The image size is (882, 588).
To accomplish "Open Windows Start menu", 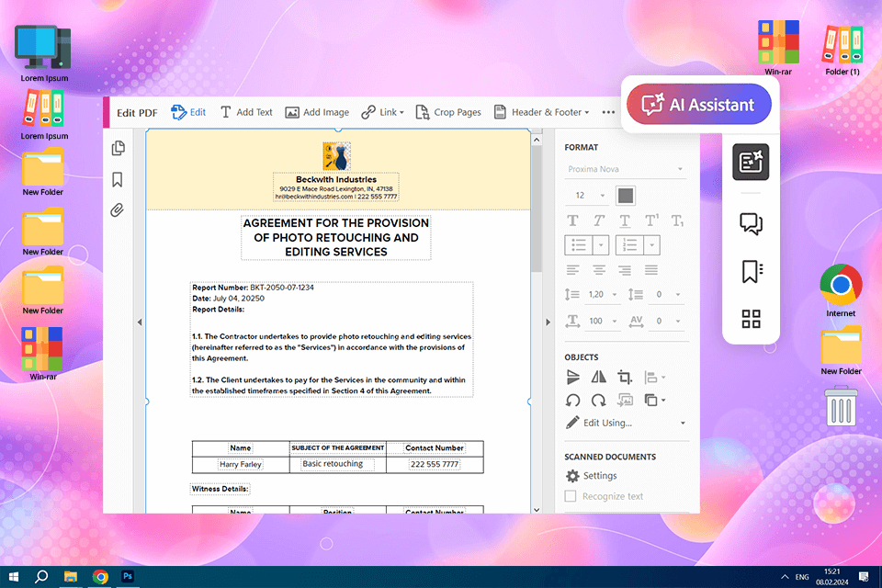I will (x=14, y=577).
